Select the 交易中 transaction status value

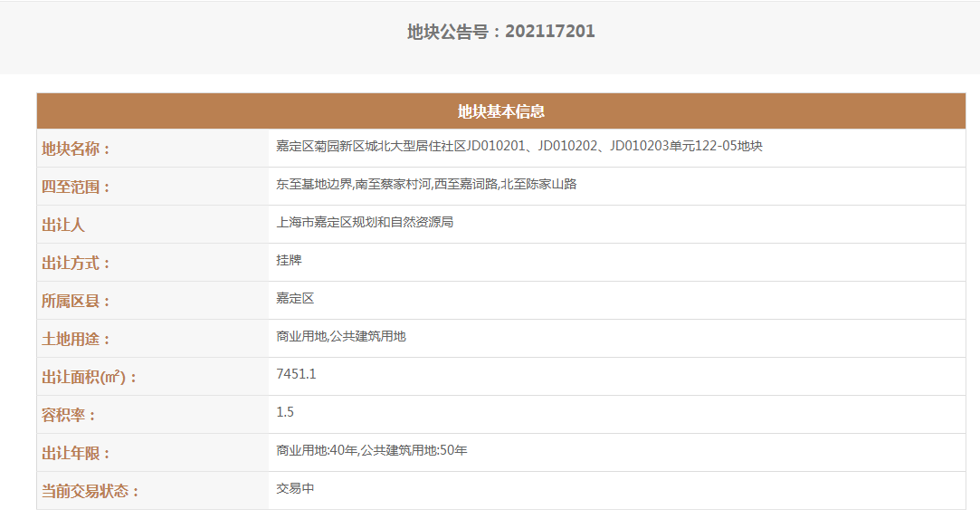pyautogui.click(x=295, y=488)
